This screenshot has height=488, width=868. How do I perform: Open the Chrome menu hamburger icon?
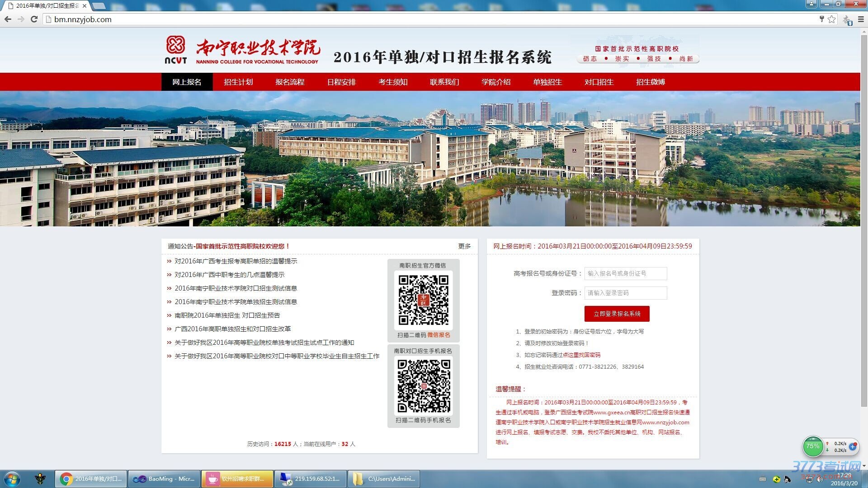(861, 19)
